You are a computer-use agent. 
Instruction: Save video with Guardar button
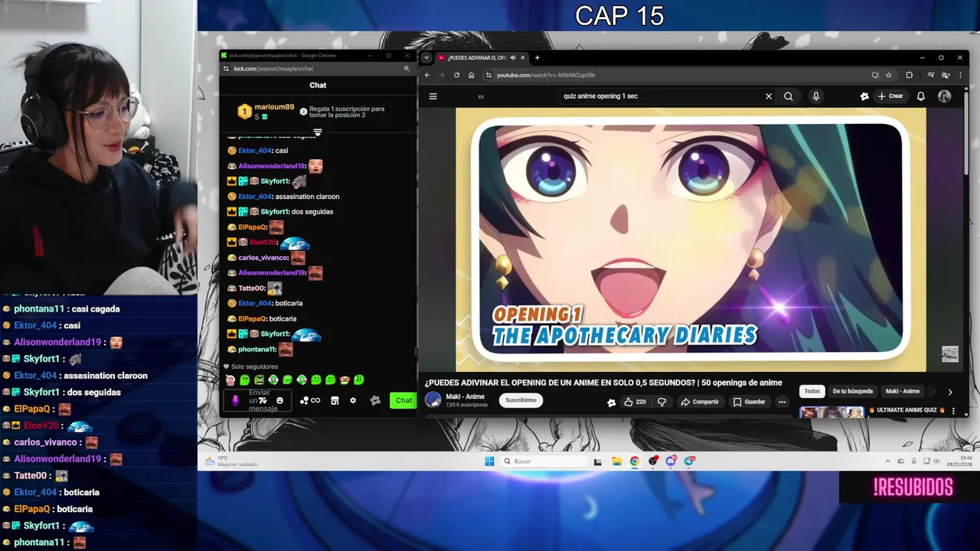pyautogui.click(x=749, y=402)
